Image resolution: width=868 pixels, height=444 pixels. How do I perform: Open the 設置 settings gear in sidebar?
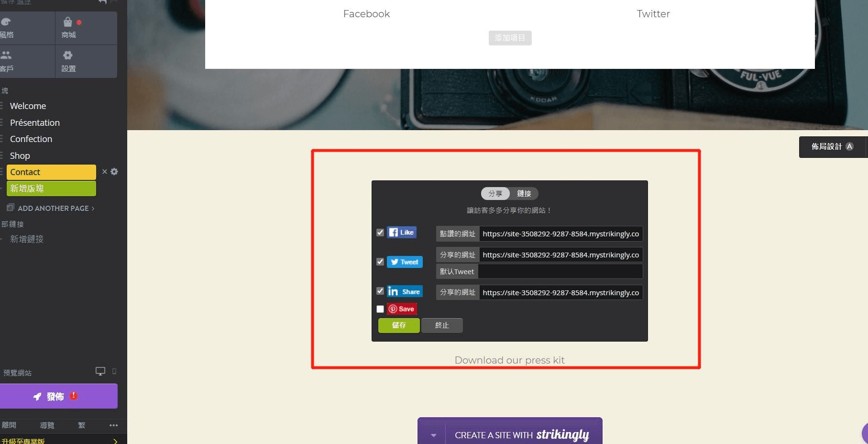click(68, 55)
